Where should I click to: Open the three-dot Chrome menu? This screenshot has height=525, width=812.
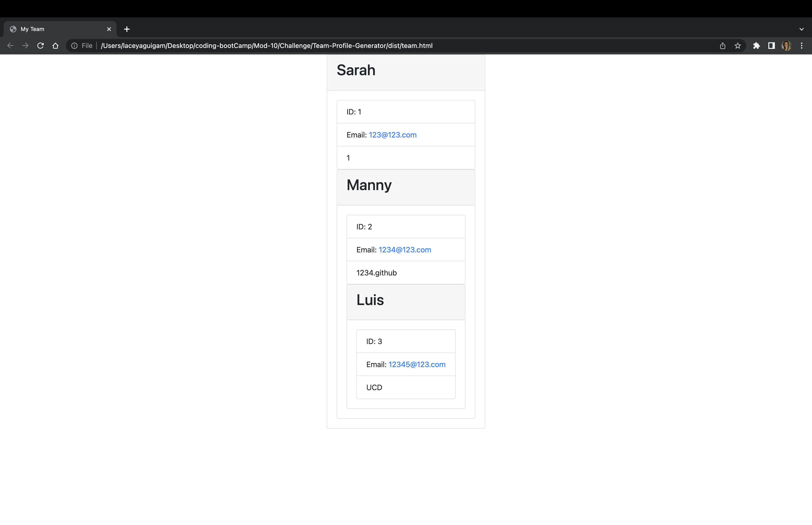coord(801,45)
